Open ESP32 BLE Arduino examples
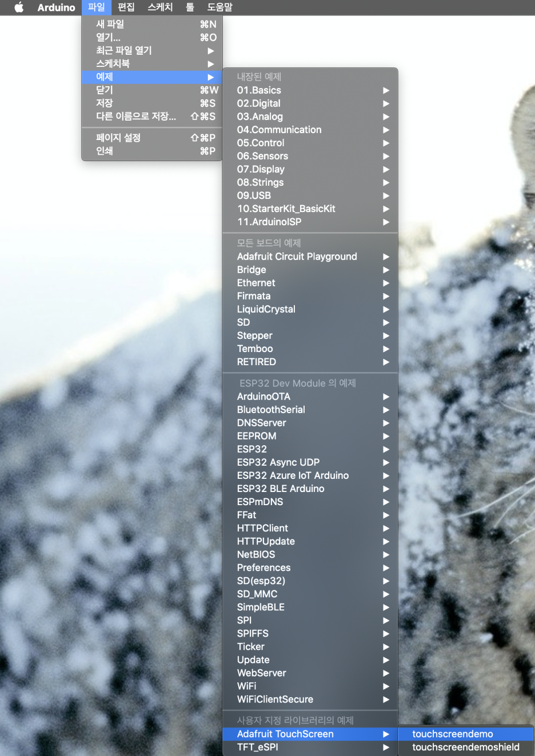 [x=310, y=489]
